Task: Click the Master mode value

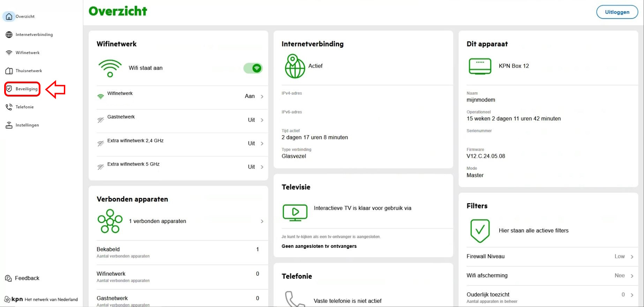Action: click(x=475, y=175)
